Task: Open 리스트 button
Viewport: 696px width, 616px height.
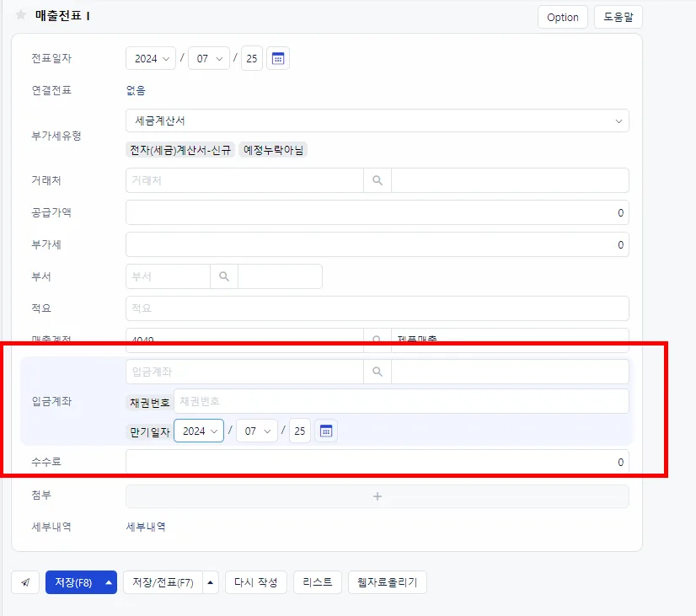Action: point(318,582)
